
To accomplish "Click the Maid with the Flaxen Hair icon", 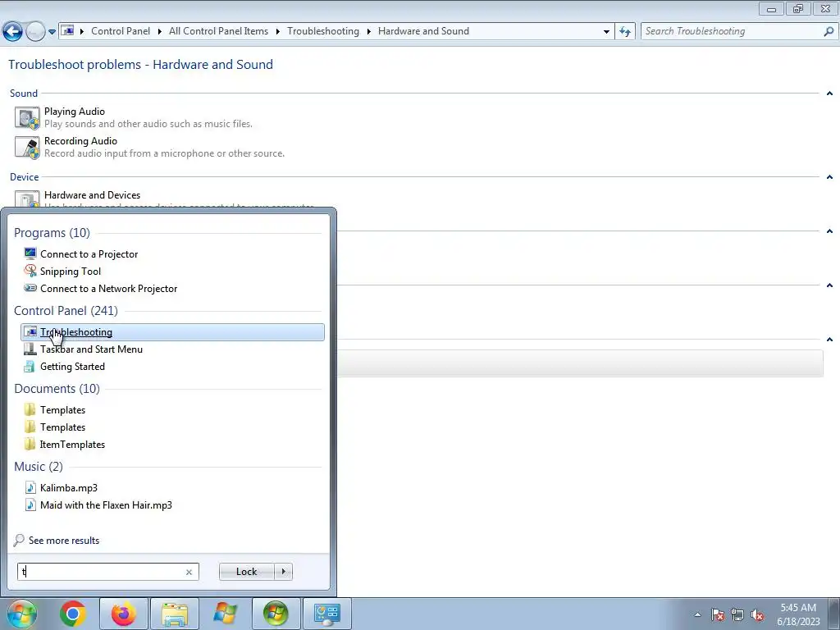I will point(30,504).
